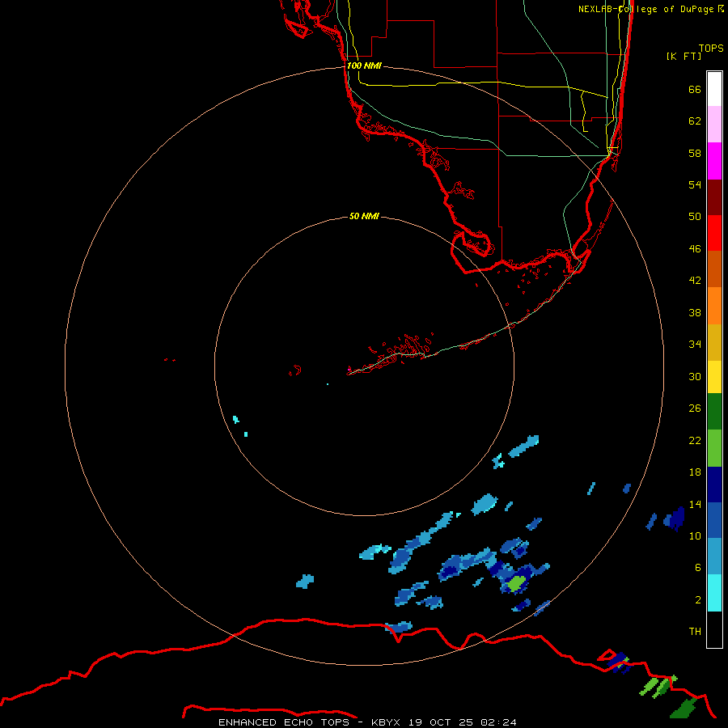Select the dark green legend color block

(x=714, y=412)
